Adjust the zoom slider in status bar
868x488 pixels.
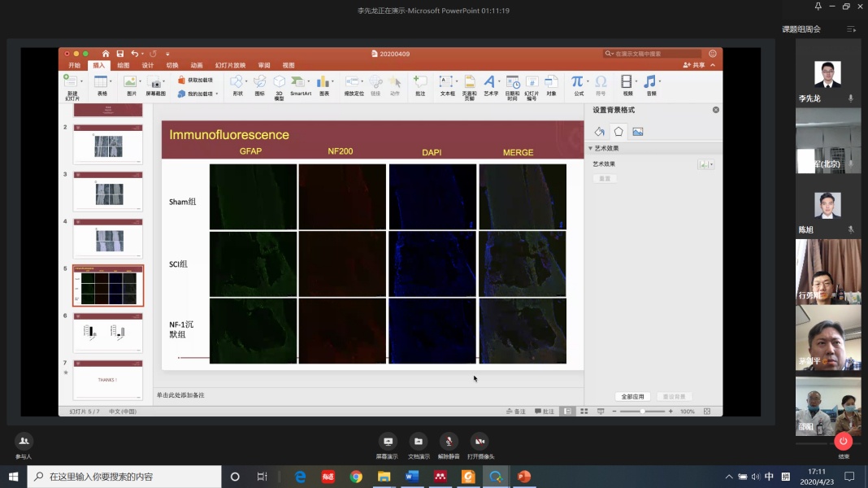pyautogui.click(x=642, y=412)
